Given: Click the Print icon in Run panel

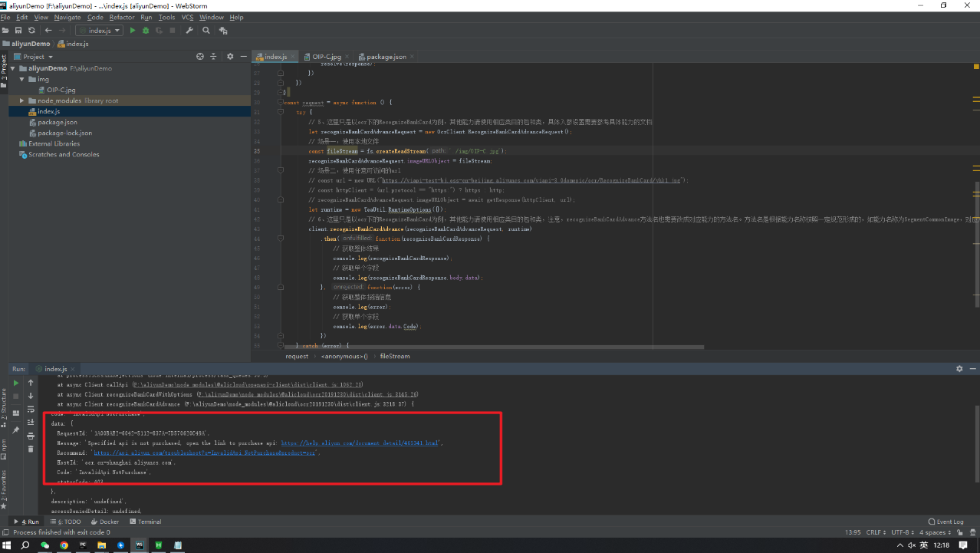Looking at the screenshot, I should (31, 436).
